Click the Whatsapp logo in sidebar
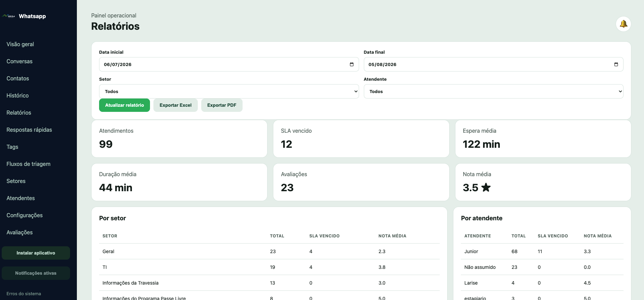The width and height of the screenshot is (644, 300). tap(9, 16)
